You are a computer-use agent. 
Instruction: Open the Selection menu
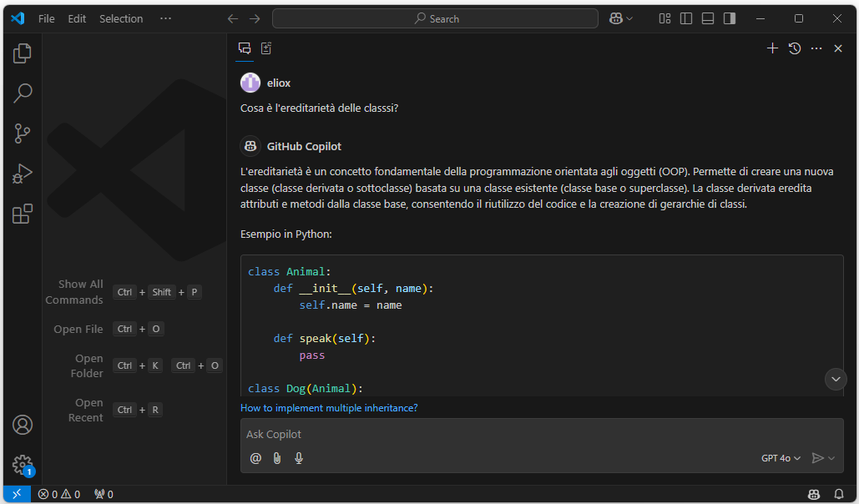click(121, 18)
